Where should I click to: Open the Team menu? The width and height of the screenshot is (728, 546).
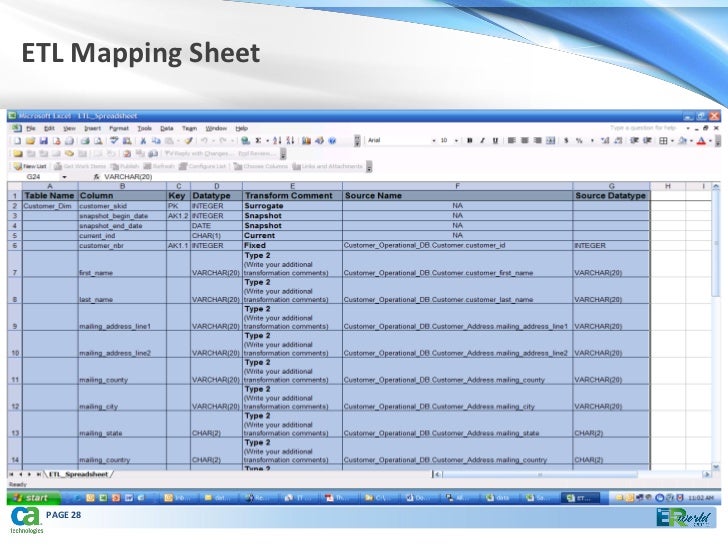click(x=189, y=128)
